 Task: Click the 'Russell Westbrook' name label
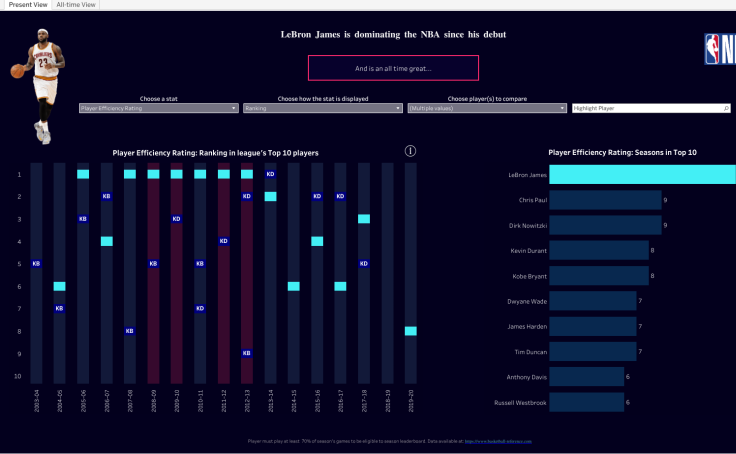click(520, 403)
